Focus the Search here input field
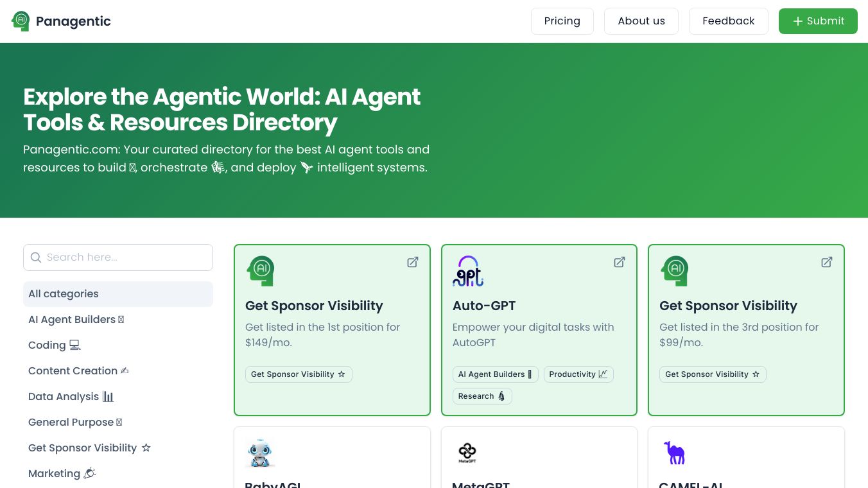The width and height of the screenshot is (868, 488). click(x=125, y=257)
